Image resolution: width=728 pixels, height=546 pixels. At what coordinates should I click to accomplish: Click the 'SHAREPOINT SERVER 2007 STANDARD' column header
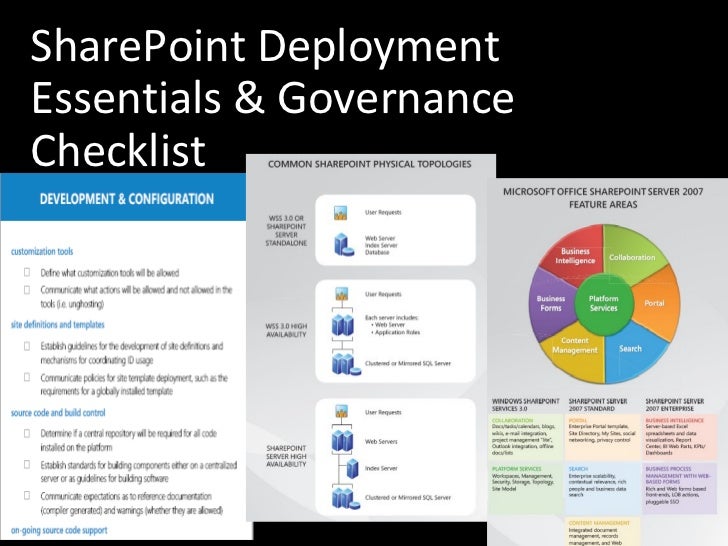click(x=598, y=404)
